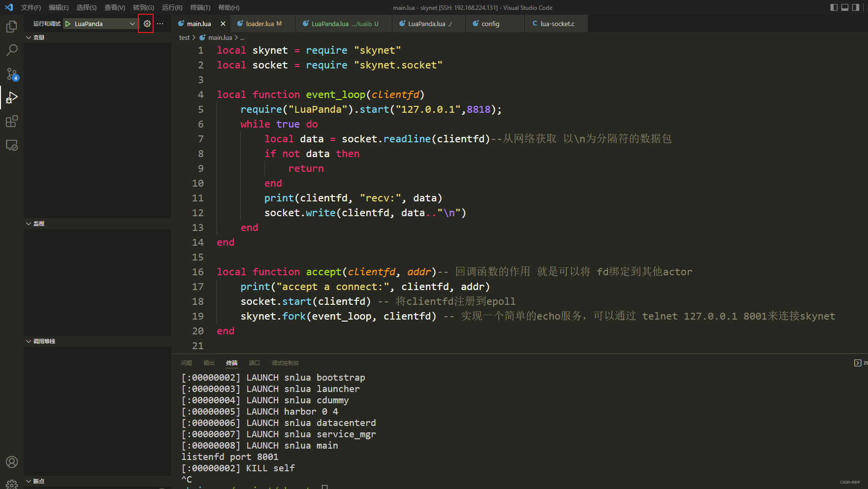
Task: Set breakpoint gutter at line 5
Action: click(x=180, y=109)
